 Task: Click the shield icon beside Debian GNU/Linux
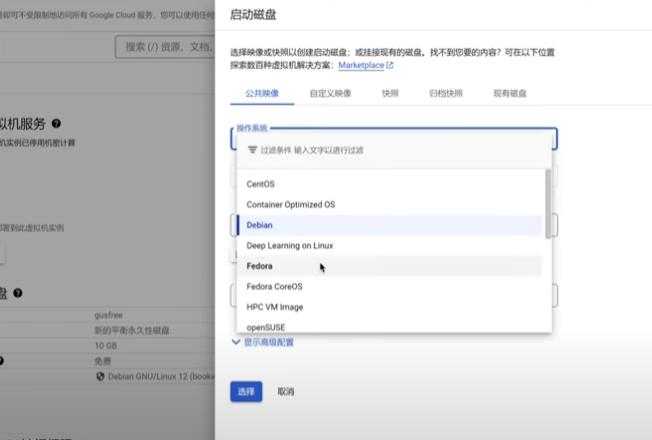100,376
